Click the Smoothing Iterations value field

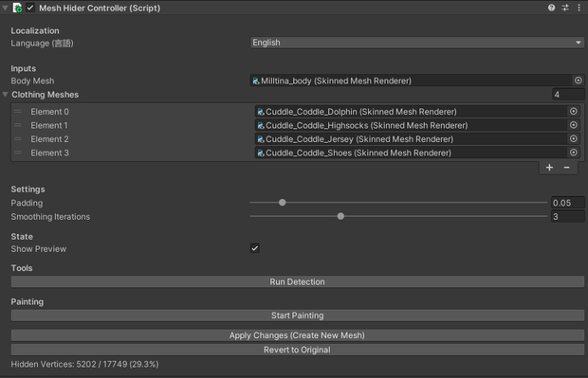pyautogui.click(x=567, y=217)
